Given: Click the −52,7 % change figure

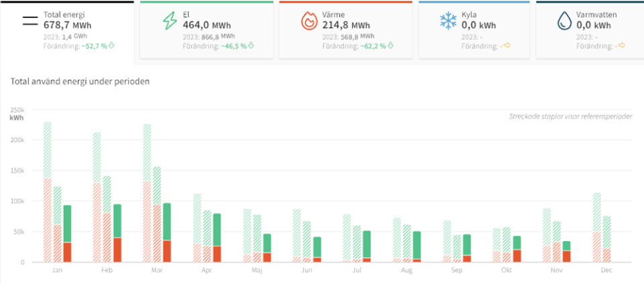Looking at the screenshot, I should click(x=94, y=46).
